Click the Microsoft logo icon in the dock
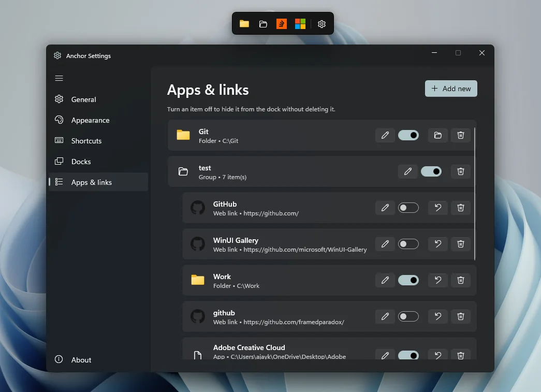The width and height of the screenshot is (541, 392). click(300, 24)
